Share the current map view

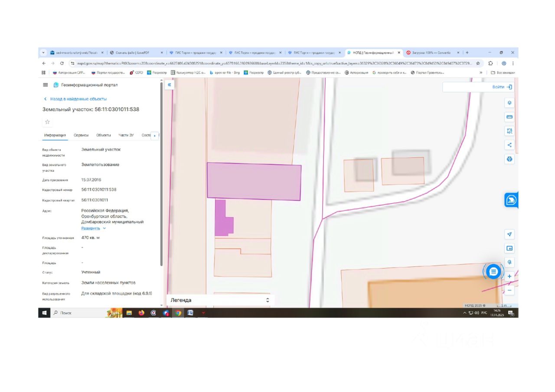(509, 145)
